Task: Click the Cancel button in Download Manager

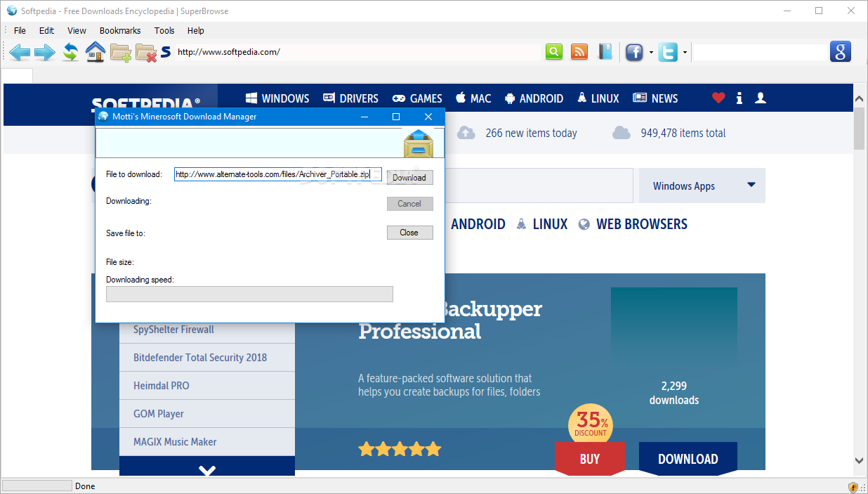Action: 409,204
